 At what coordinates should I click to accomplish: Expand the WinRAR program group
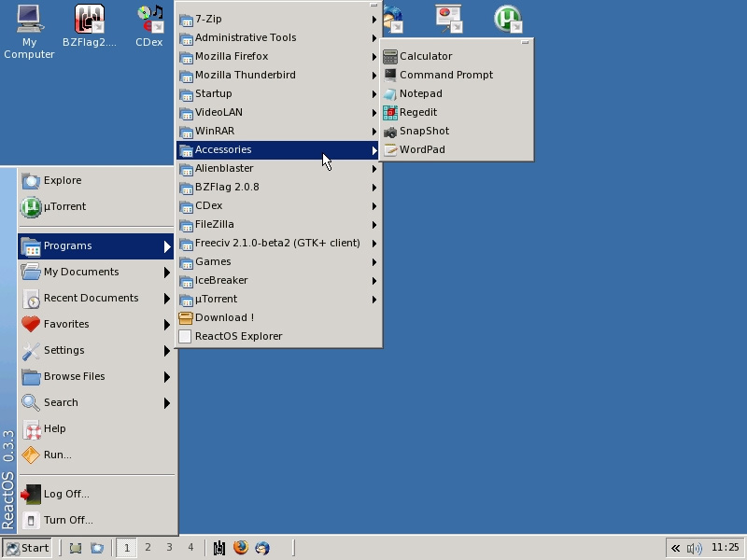pos(278,131)
